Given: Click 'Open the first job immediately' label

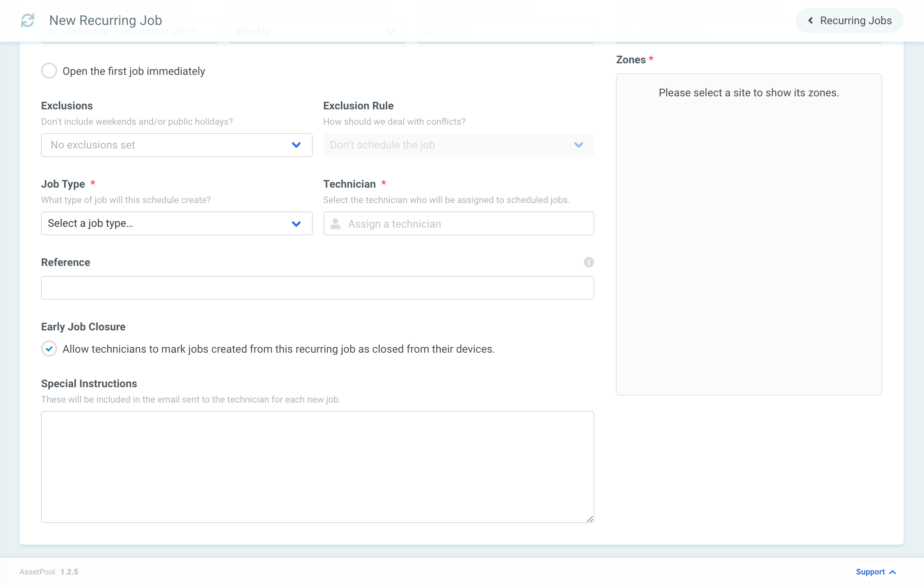Looking at the screenshot, I should [134, 71].
